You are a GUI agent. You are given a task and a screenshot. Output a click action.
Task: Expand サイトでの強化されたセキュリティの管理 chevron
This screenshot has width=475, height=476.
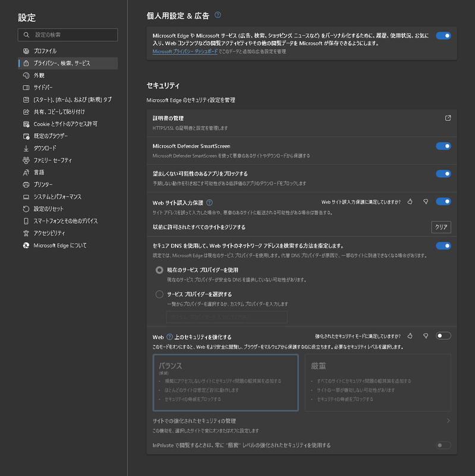448,421
